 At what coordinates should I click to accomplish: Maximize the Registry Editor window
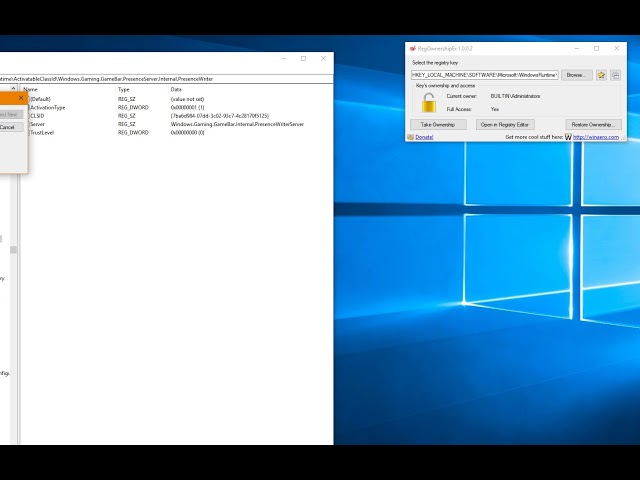(303, 59)
